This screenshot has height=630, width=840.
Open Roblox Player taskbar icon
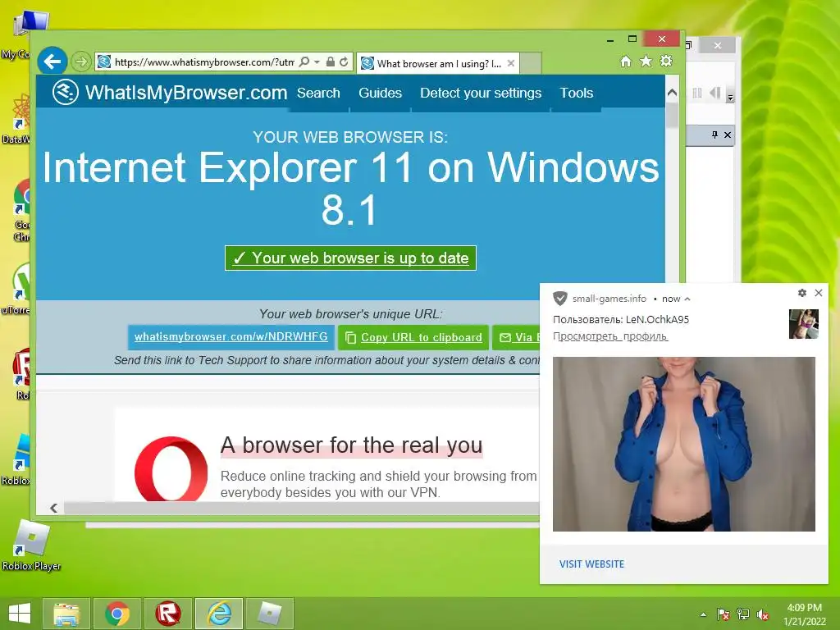[x=270, y=614]
